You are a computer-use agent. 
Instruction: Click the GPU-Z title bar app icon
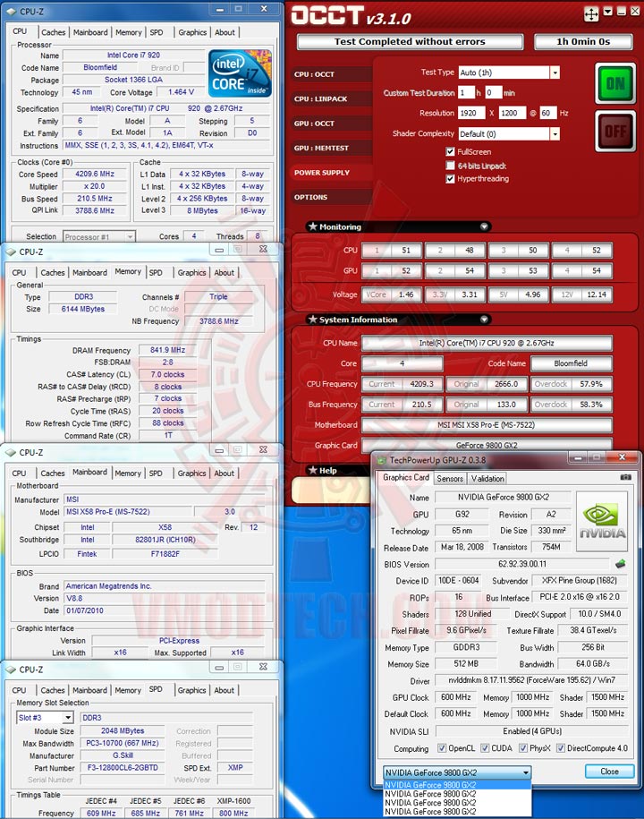pyautogui.click(x=382, y=460)
